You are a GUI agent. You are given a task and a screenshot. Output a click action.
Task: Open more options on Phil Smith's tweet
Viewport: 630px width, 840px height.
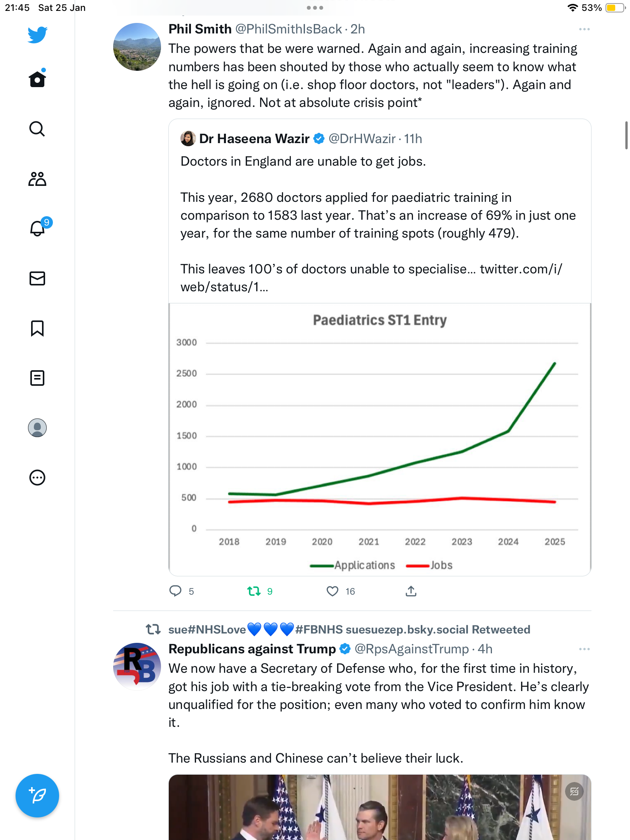tap(584, 29)
